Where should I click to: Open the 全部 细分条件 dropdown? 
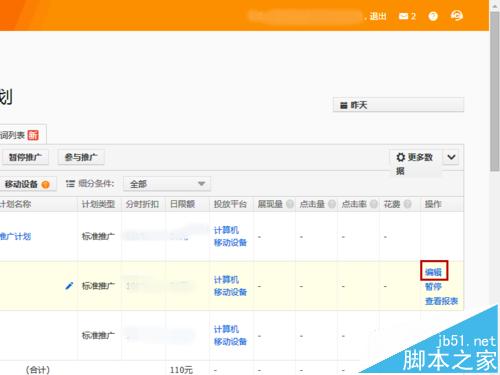coord(167,184)
